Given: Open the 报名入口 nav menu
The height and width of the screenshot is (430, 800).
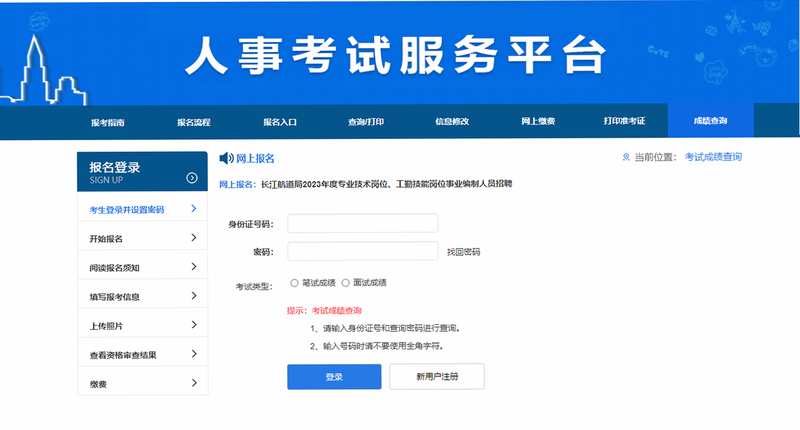Looking at the screenshot, I should 280,122.
